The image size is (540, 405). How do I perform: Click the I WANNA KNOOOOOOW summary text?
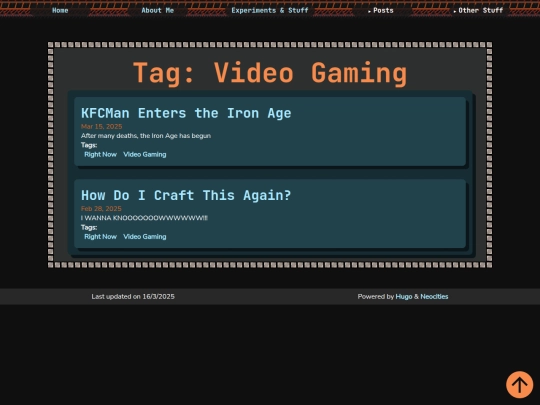[144, 218]
